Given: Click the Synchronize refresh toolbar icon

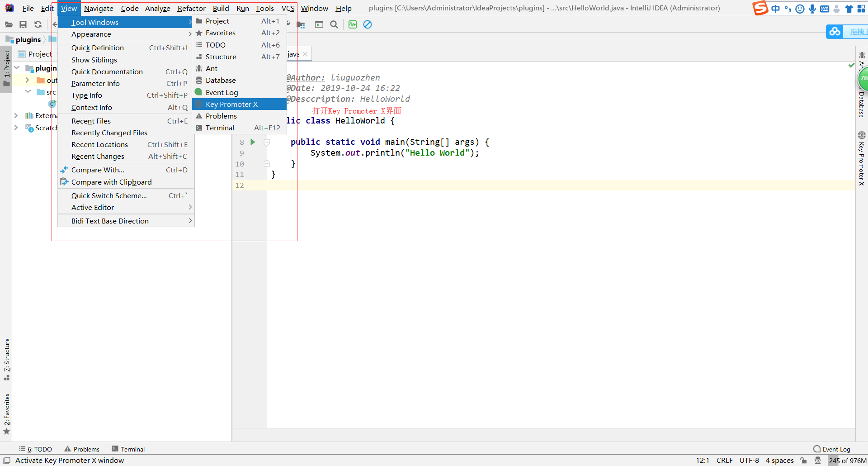Looking at the screenshot, I should point(38,24).
